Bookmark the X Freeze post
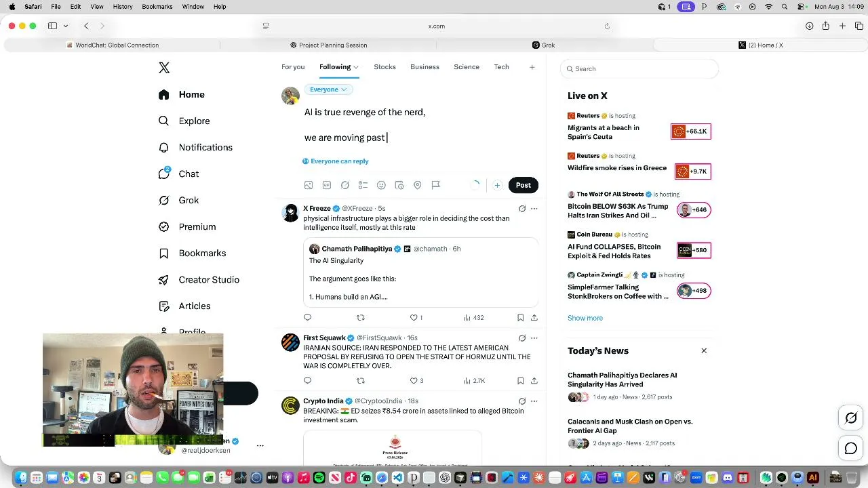 click(x=520, y=317)
